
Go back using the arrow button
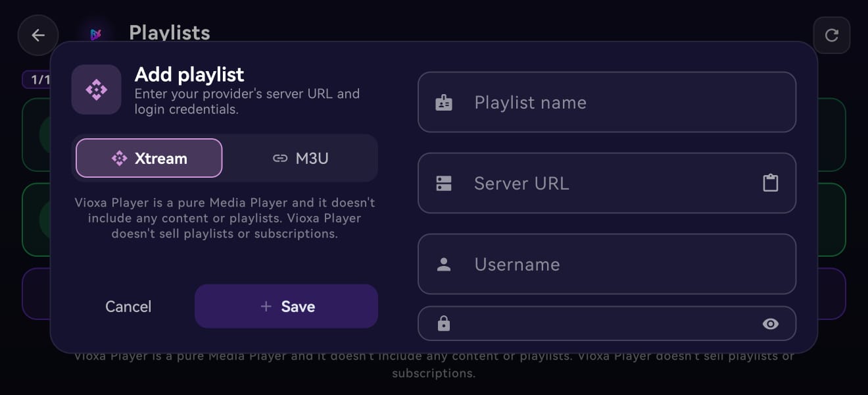pos(38,35)
